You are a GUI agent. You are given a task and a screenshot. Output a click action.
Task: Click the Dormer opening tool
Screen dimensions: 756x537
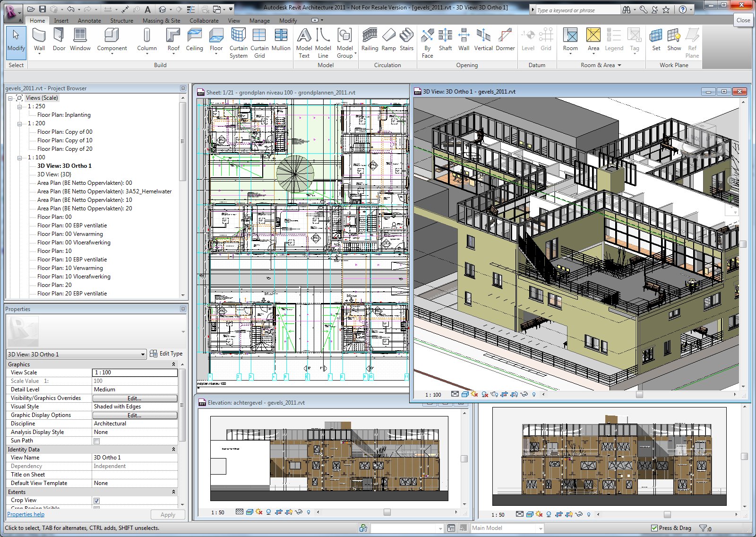(x=505, y=39)
